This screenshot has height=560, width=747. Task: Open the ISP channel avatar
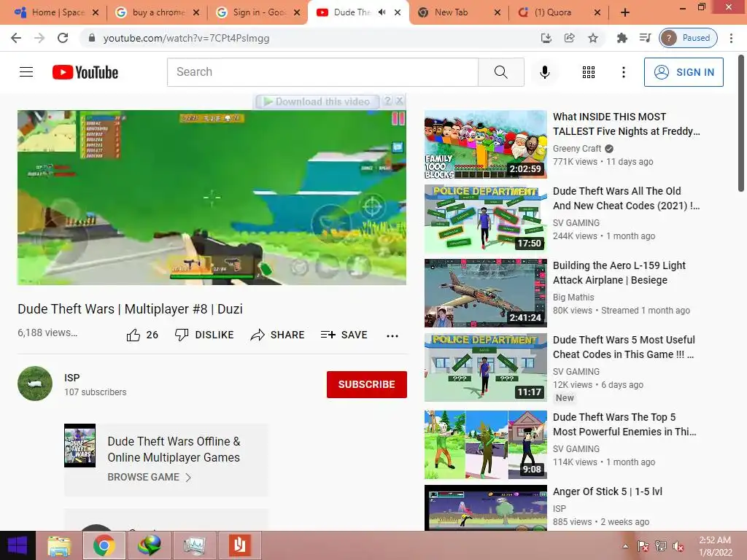pyautogui.click(x=35, y=384)
